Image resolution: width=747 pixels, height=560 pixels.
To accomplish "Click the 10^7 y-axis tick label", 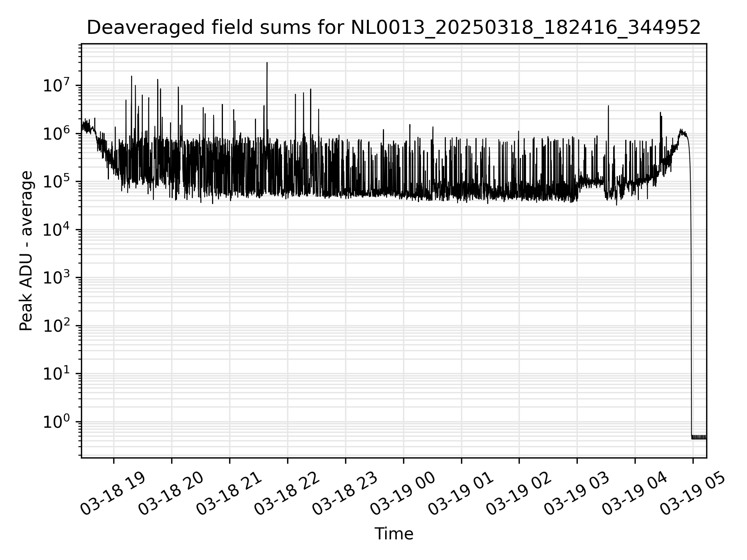I will point(56,85).
